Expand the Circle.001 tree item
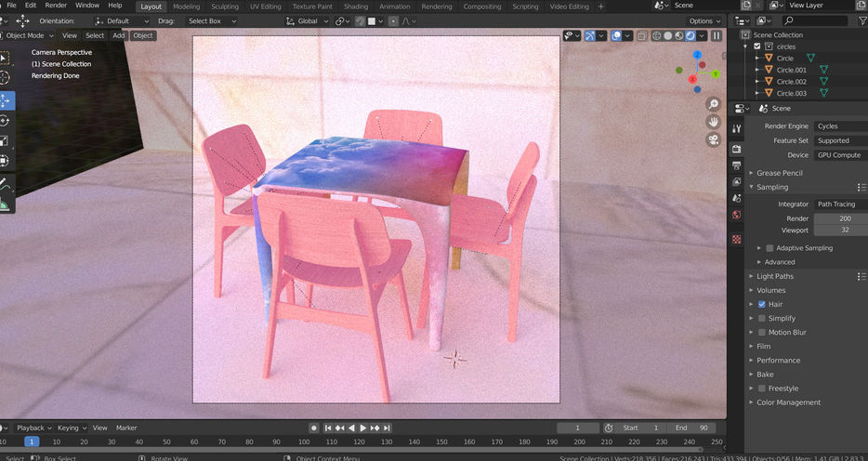Screen dimensions: 868x461 pyautogui.click(x=757, y=71)
